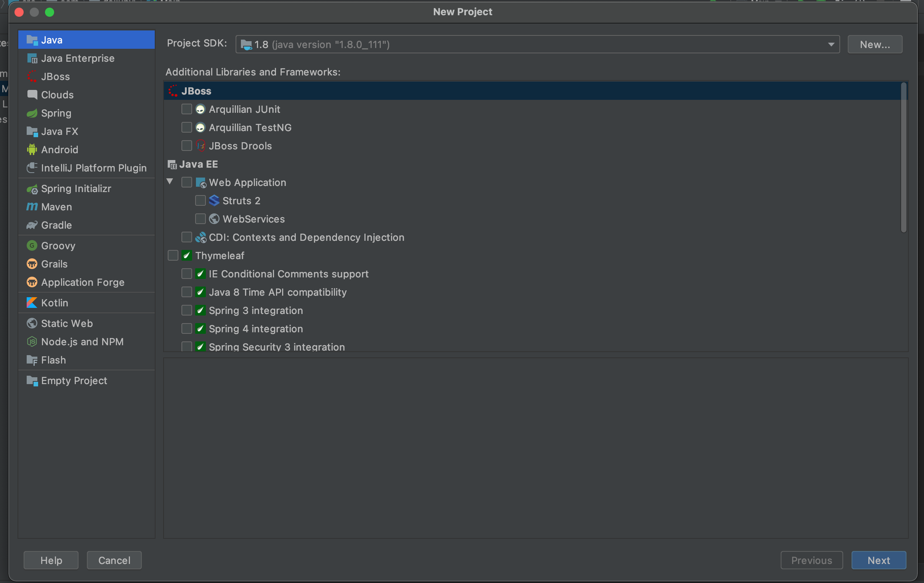Check Java 8 Time API compatibility checkbox
924x583 pixels.
[186, 292]
